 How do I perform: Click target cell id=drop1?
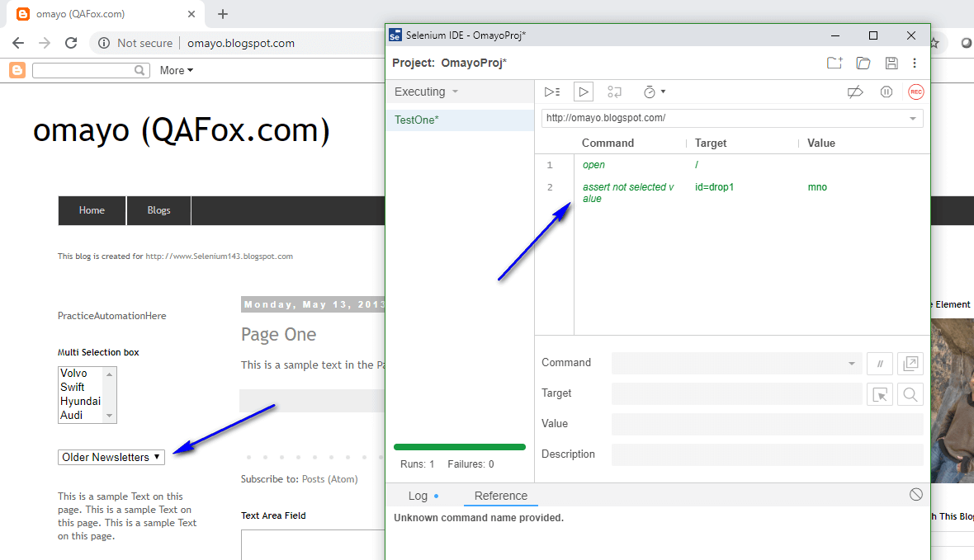714,187
